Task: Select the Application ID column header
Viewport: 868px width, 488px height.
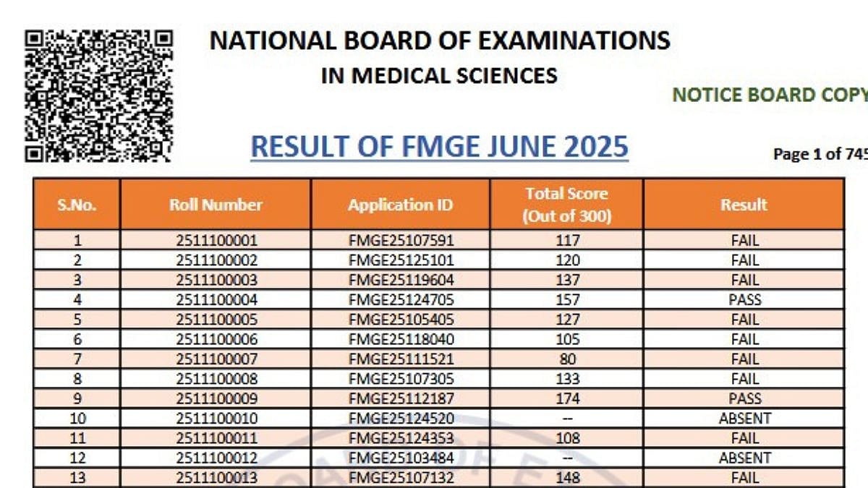Action: 400,205
